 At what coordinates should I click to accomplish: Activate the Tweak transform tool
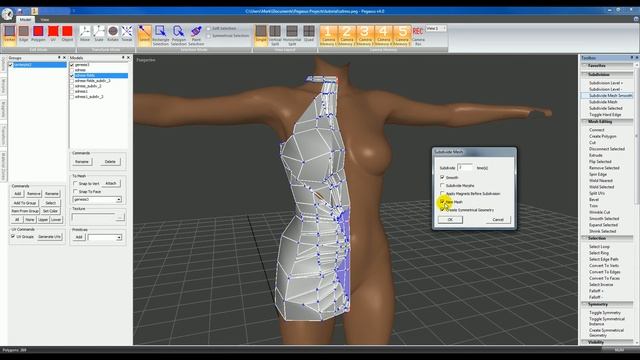(127, 33)
